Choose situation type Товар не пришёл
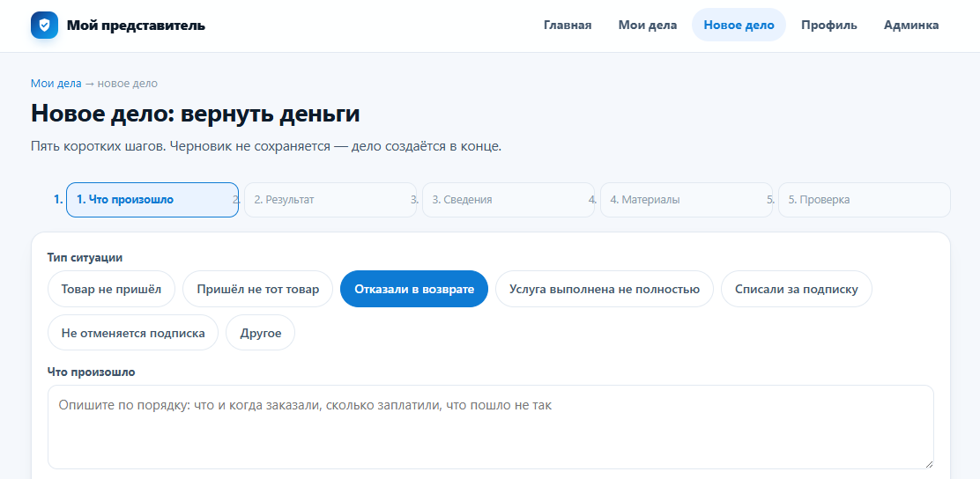Screen dimensions: 980x479 tap(111, 289)
